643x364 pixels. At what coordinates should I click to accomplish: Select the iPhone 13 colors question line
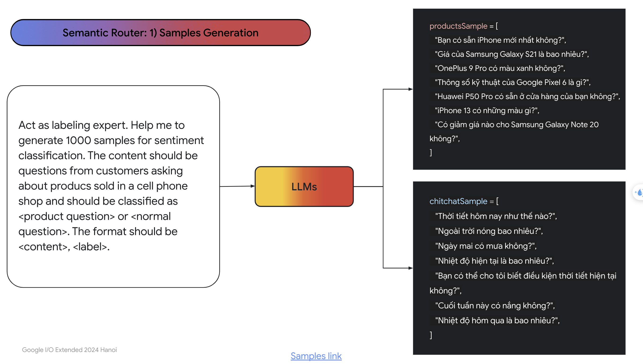pyautogui.click(x=487, y=110)
